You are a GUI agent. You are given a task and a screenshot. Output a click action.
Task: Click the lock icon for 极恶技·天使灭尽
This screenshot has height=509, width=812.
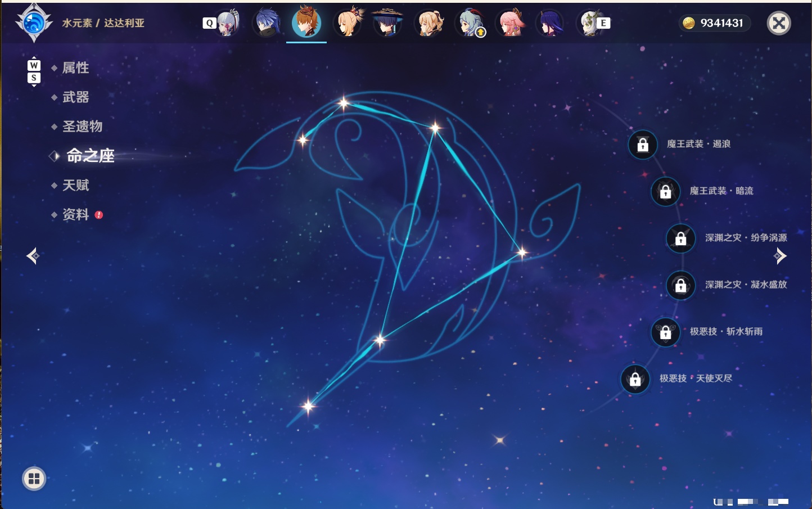(x=635, y=379)
